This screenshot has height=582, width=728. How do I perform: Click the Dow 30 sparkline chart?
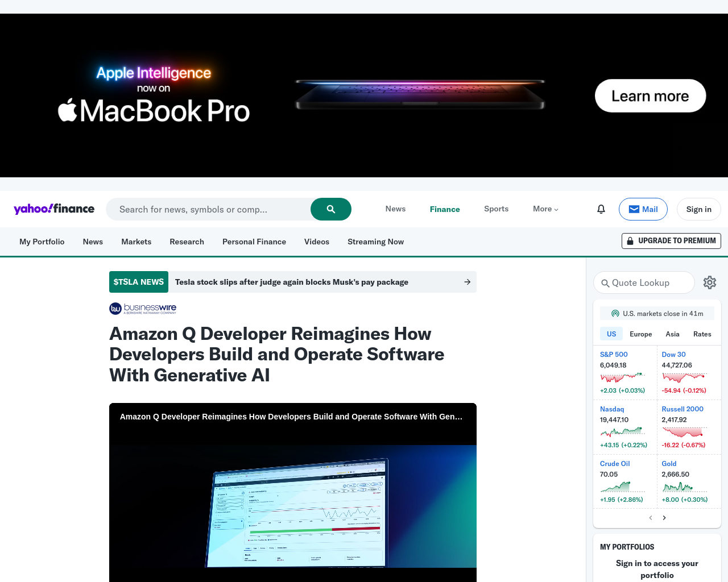pyautogui.click(x=685, y=377)
